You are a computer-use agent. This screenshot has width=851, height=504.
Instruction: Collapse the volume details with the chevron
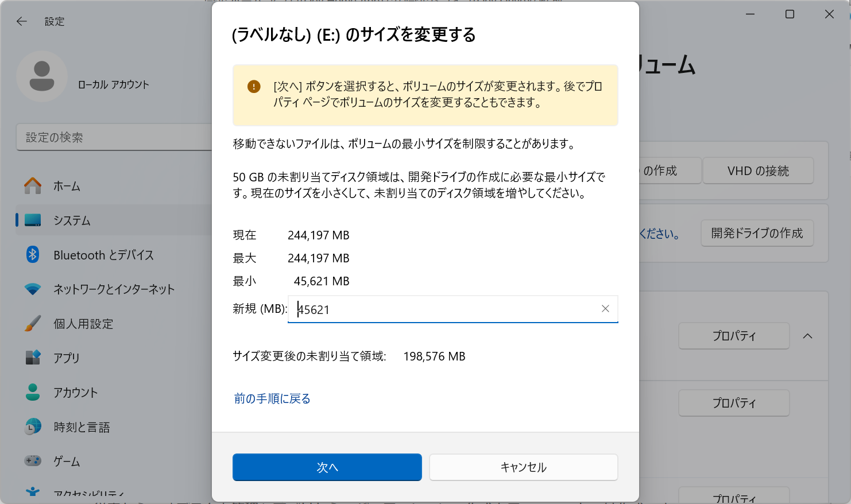point(809,336)
